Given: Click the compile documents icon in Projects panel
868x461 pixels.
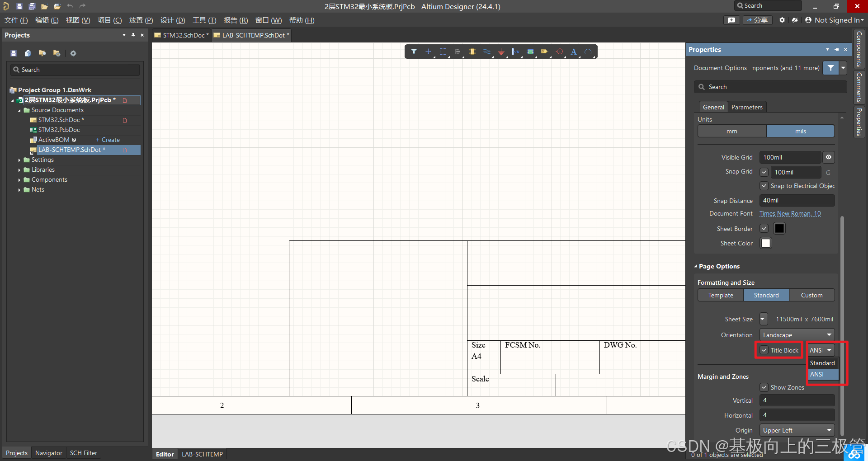Looking at the screenshot, I should coord(28,53).
